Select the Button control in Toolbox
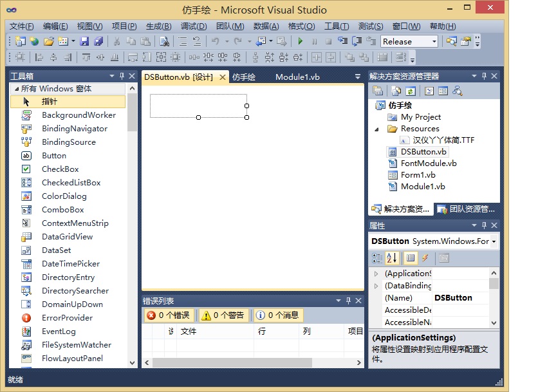556x392 pixels. pos(54,155)
